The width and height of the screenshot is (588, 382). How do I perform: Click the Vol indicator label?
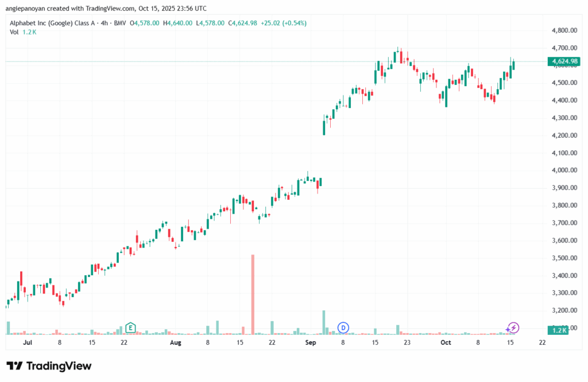click(14, 32)
